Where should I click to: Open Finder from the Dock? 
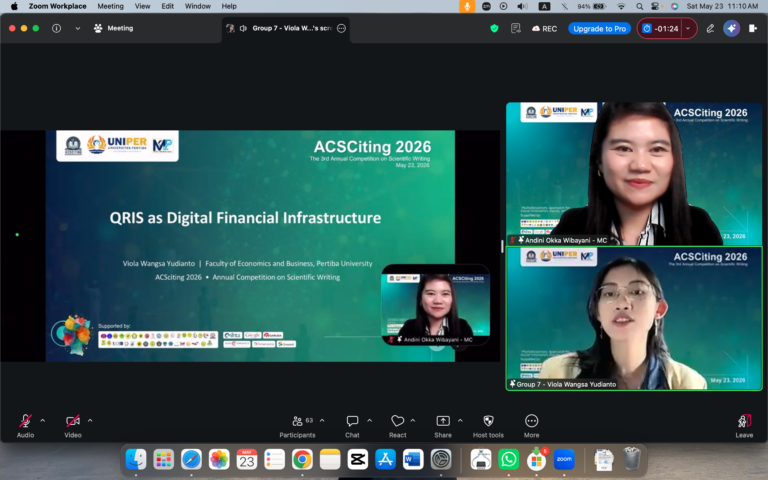136,459
